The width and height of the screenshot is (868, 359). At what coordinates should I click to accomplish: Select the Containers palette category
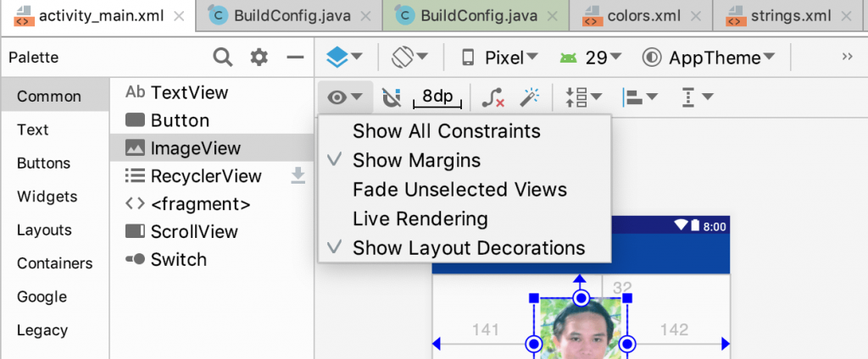click(54, 263)
